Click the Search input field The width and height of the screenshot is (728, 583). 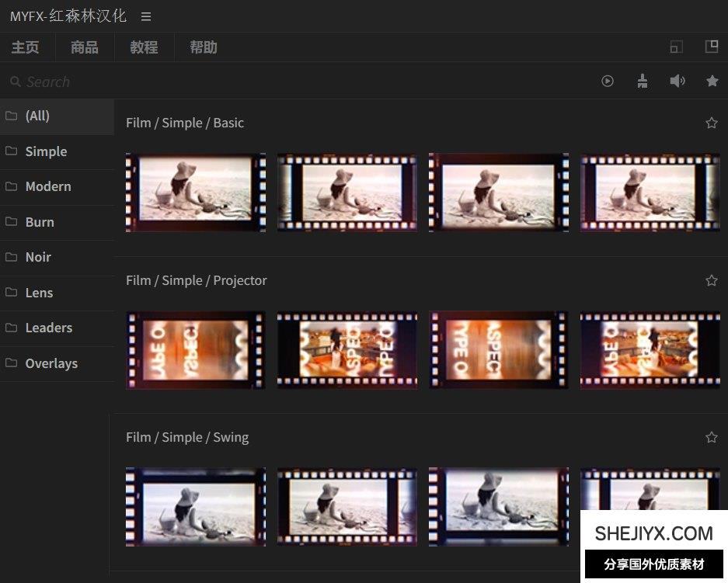pyautogui.click(x=233, y=82)
